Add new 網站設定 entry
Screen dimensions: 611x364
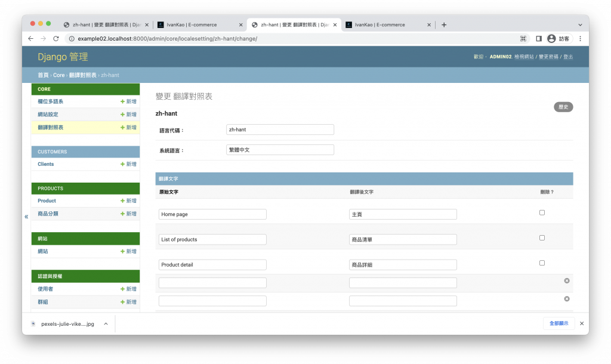[x=128, y=114]
